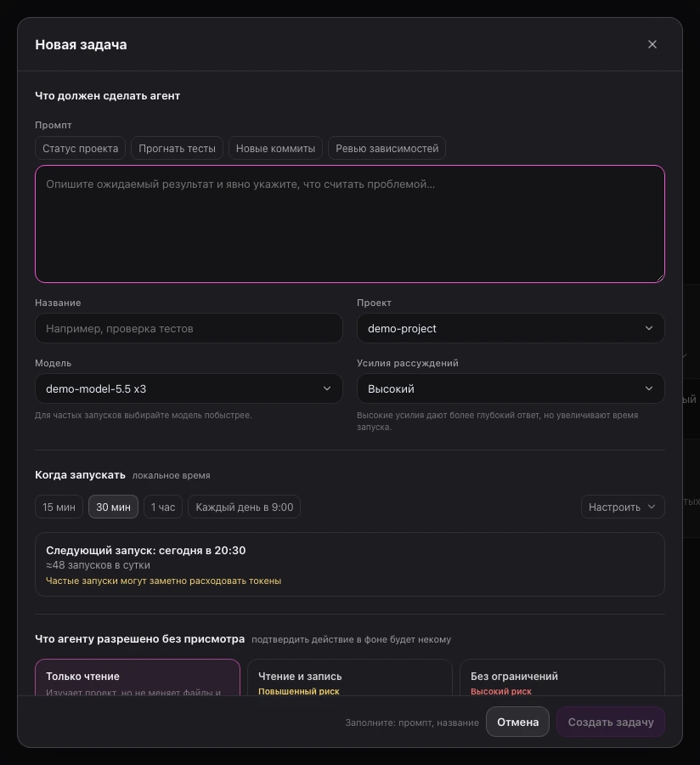Screen dimensions: 700x765
Task: Click the Отмена button
Action: tap(517, 722)
